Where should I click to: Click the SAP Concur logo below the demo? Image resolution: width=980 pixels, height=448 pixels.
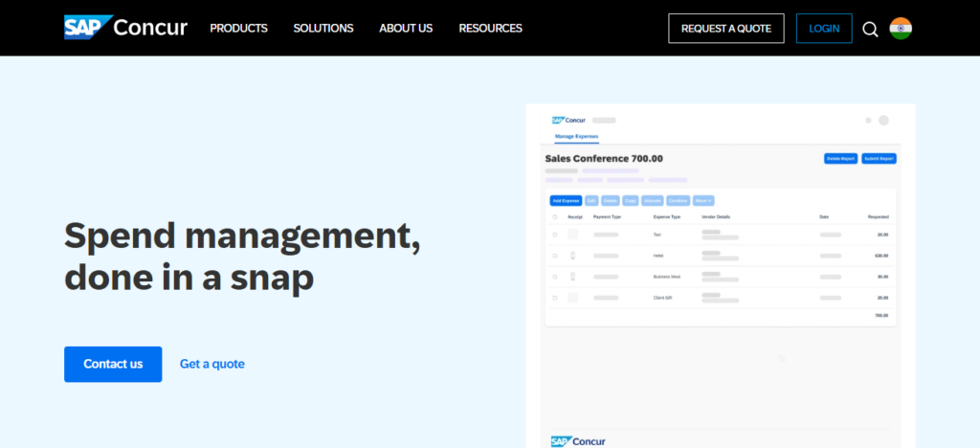[x=578, y=441]
